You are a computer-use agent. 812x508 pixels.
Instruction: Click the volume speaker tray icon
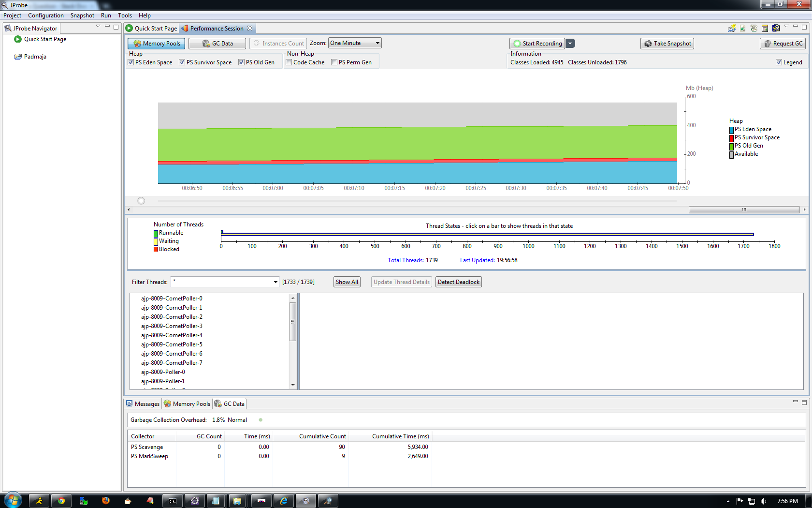(763, 501)
